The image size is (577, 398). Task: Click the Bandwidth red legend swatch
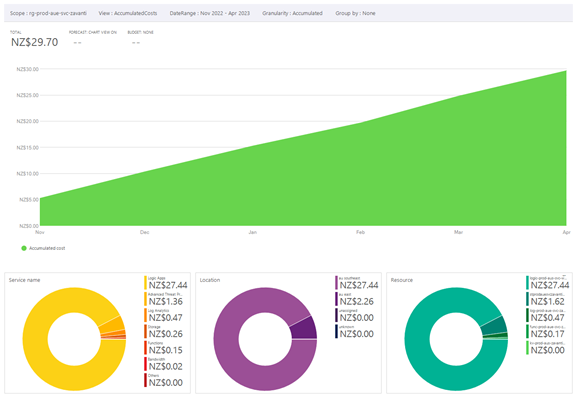click(145, 364)
